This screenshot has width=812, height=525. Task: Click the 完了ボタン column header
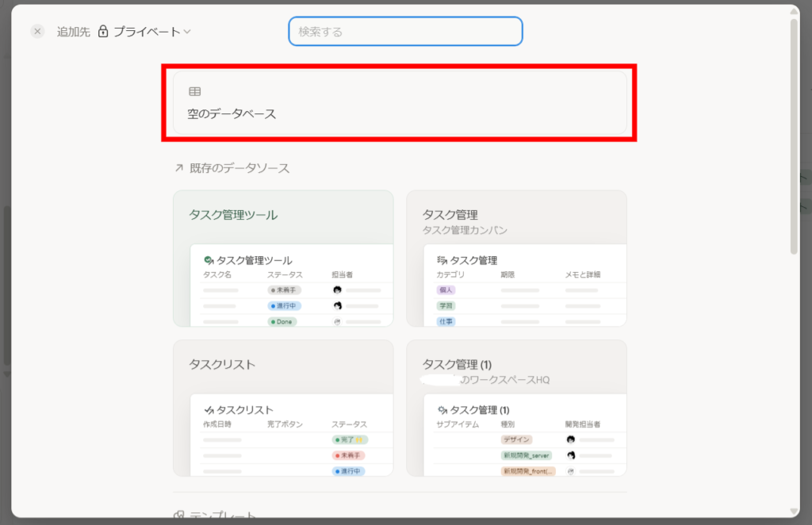(x=285, y=424)
